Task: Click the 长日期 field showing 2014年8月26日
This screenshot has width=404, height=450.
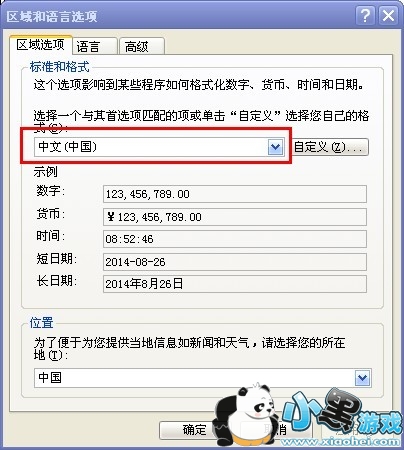Action: 235,284
